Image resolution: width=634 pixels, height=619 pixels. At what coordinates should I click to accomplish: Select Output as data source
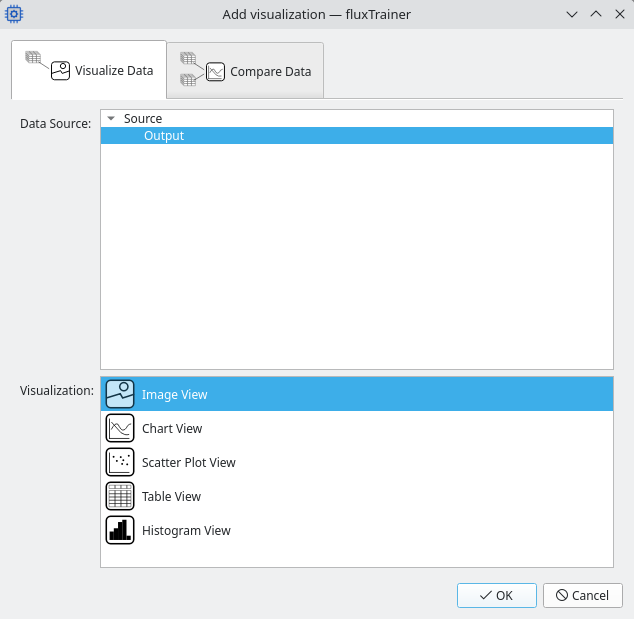click(x=357, y=135)
